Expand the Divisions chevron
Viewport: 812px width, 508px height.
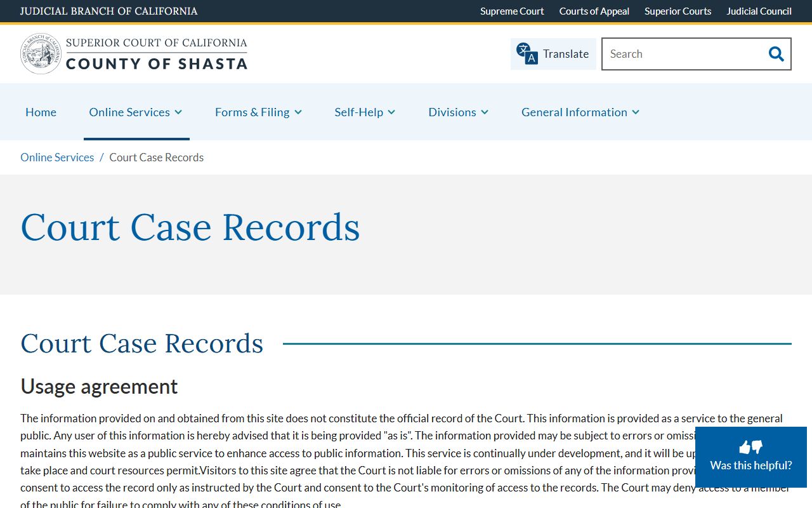click(485, 112)
